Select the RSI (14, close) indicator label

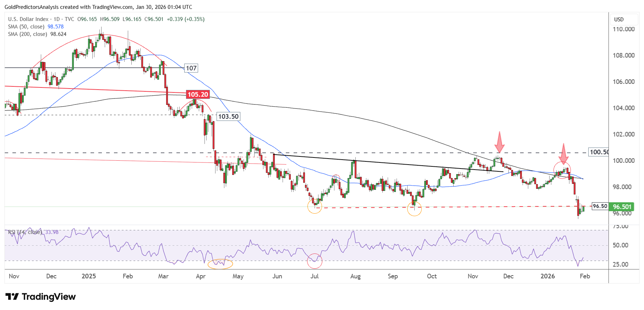click(x=25, y=232)
